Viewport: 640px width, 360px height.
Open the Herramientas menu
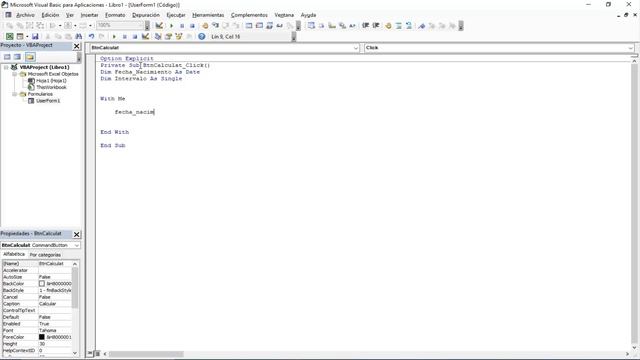pyautogui.click(x=208, y=15)
